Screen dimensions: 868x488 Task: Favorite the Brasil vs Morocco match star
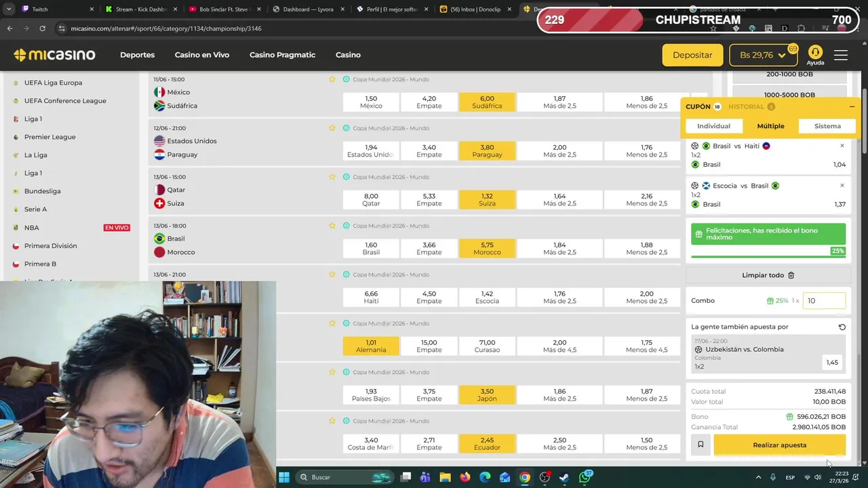click(x=332, y=226)
